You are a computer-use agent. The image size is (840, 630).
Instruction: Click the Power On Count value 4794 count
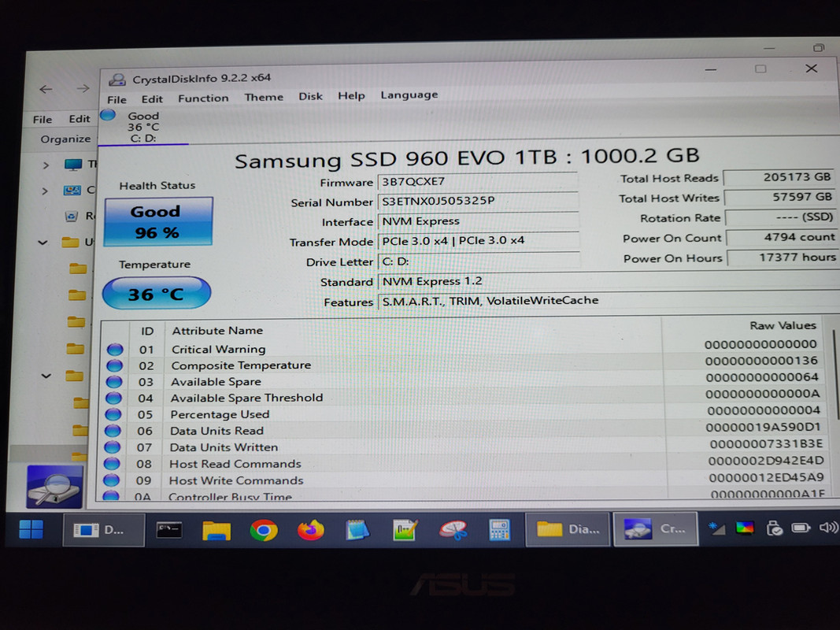781,237
